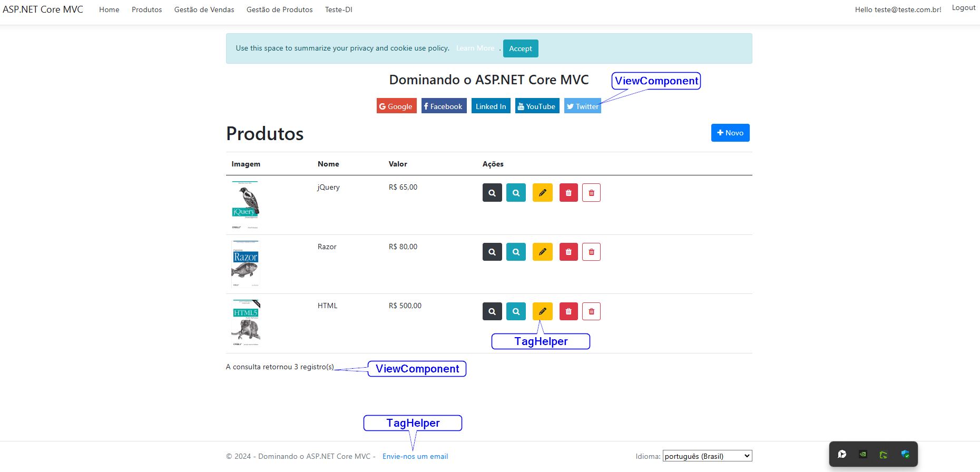Click the teal magnifier button for HTML

[x=516, y=311]
